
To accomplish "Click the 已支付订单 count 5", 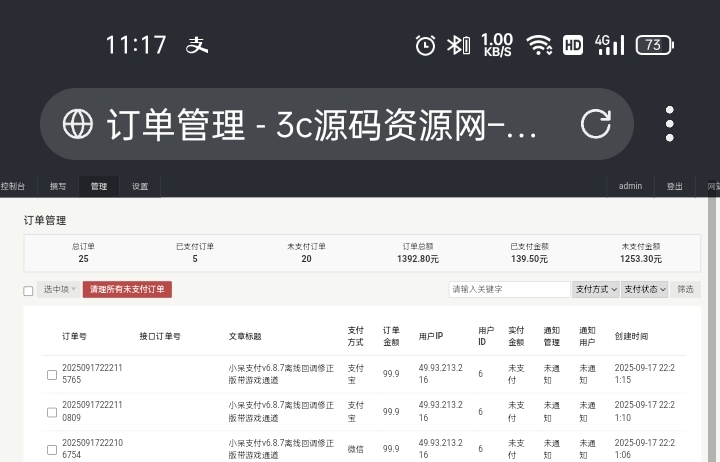I will (195, 259).
